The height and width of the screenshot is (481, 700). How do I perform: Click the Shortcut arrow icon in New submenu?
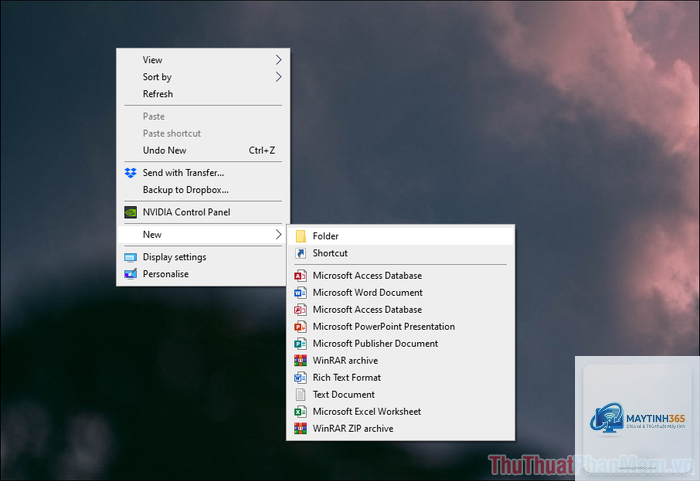(x=300, y=253)
